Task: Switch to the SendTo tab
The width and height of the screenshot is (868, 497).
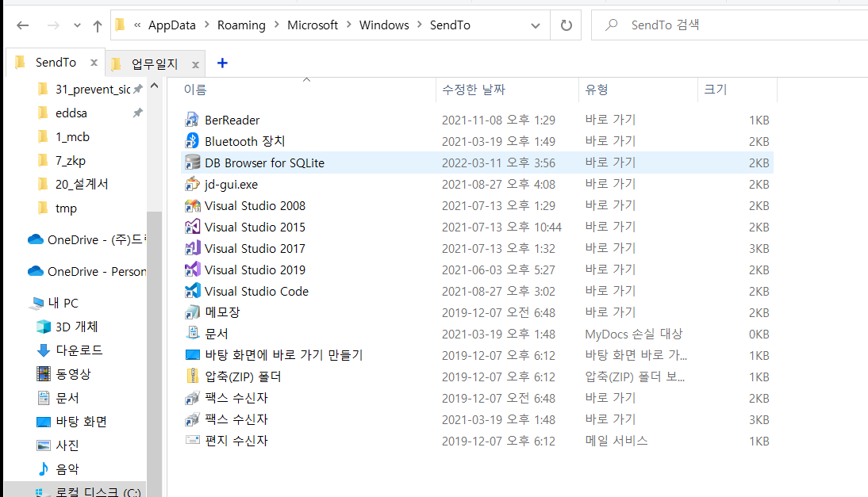Action: coord(56,63)
